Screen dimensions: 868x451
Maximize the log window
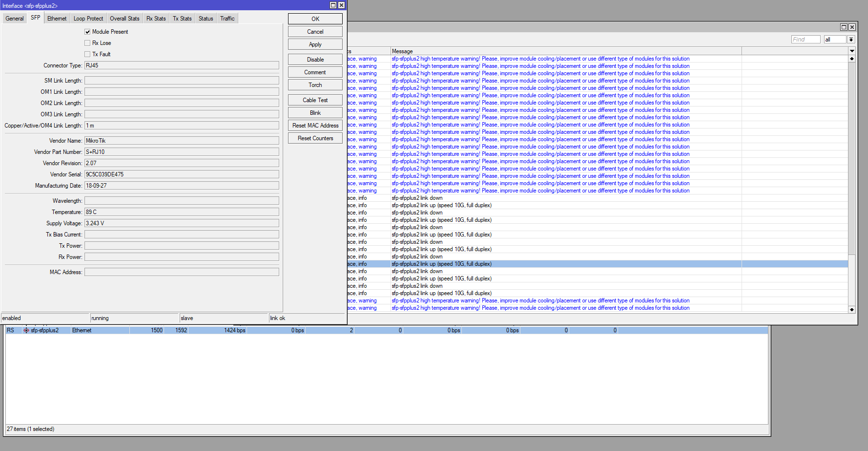point(844,27)
